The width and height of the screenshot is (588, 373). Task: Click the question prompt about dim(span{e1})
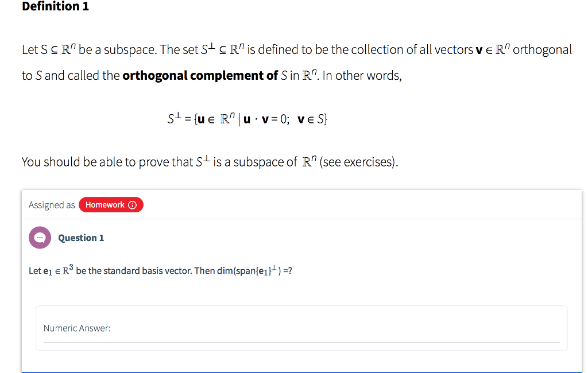coord(161,270)
